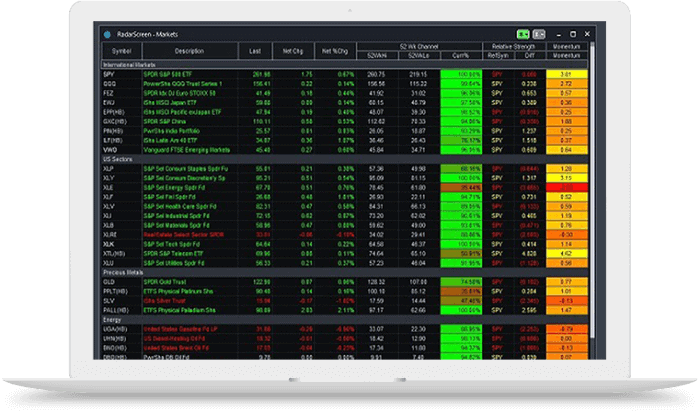Click XTL(HB) row yellow Momentum cell
This screenshot has height=413, width=700.
click(567, 254)
